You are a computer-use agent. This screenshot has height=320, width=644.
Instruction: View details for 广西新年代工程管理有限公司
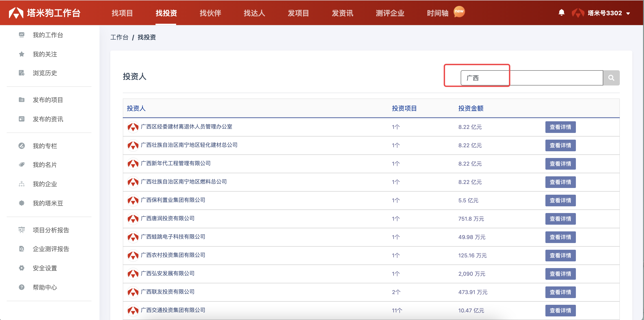(x=560, y=164)
